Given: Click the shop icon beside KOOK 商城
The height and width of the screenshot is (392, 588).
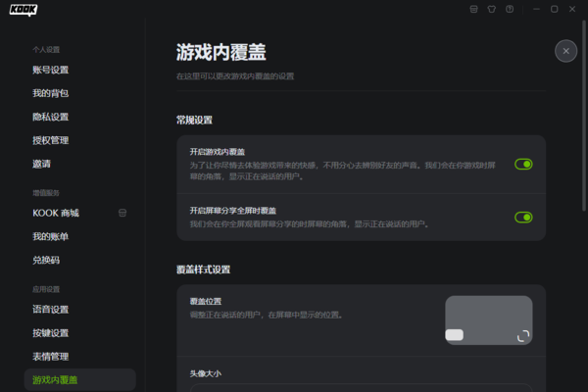Looking at the screenshot, I should 122,212.
